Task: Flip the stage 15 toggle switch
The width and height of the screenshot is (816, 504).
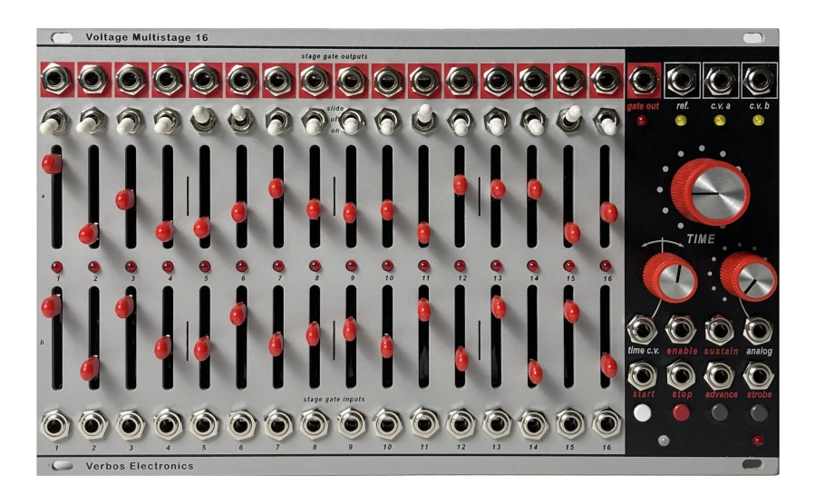Action: point(570,119)
